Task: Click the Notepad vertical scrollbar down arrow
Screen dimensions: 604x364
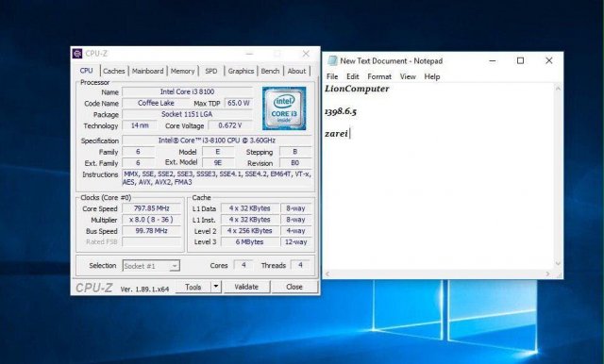Action: [x=558, y=264]
